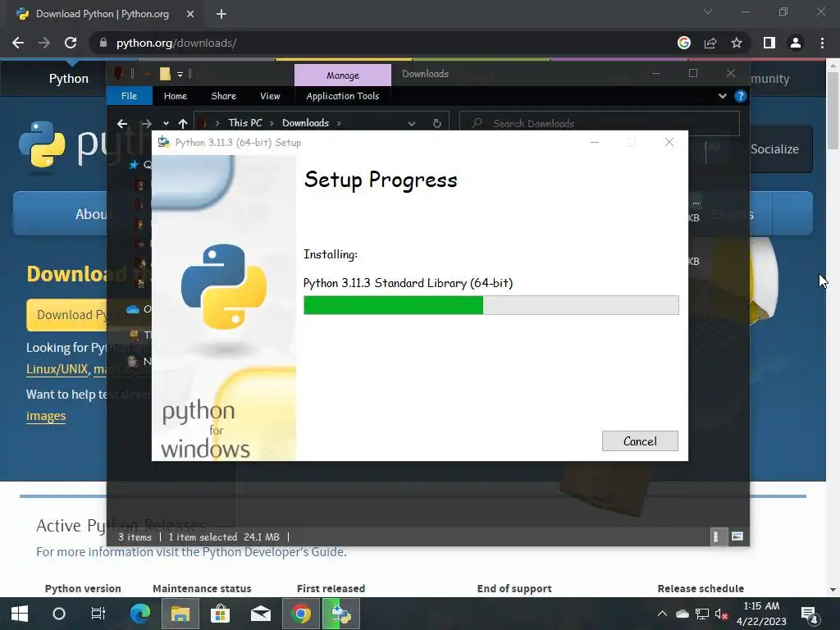Viewport: 840px width, 630px height.
Task: Open OneDrive cloud tray icon
Action: (x=682, y=614)
